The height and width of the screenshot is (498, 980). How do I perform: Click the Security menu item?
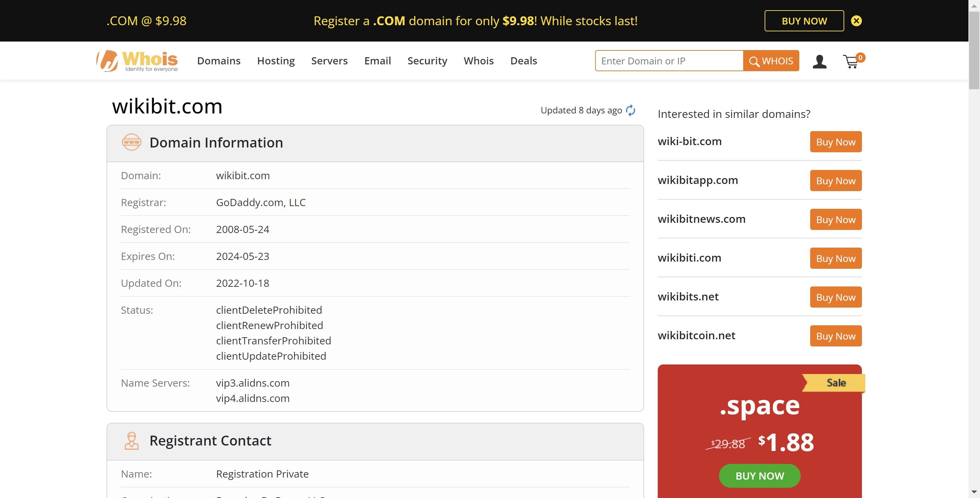click(427, 60)
